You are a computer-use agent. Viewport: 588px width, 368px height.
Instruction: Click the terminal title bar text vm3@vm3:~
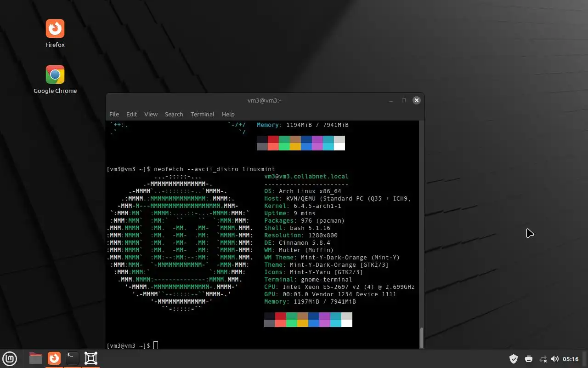point(265,100)
